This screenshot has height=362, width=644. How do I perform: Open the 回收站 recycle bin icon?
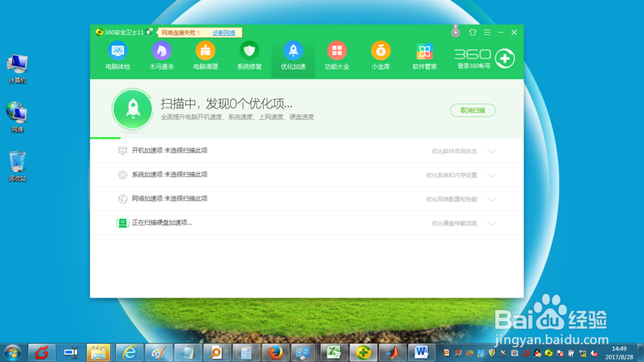coord(17,166)
